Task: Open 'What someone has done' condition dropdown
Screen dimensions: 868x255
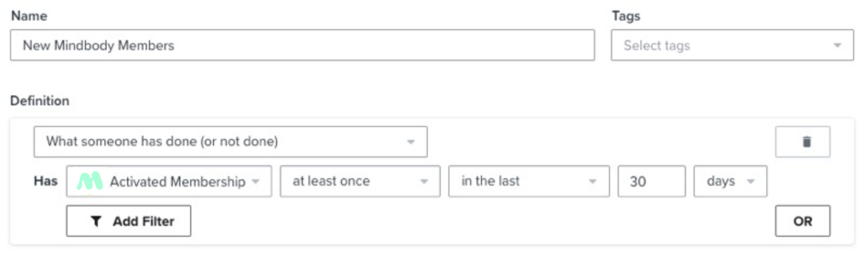Action: pos(230,142)
